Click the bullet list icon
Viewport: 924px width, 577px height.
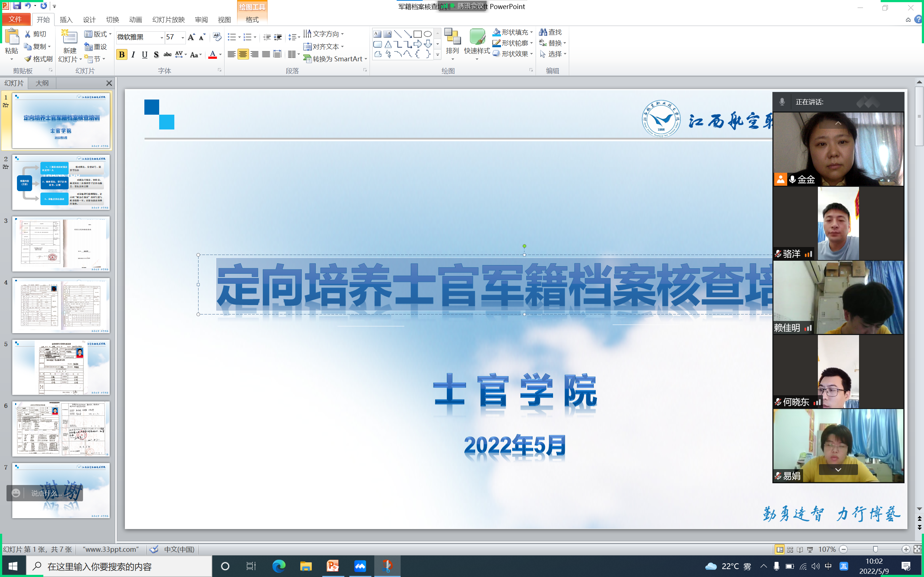point(231,37)
